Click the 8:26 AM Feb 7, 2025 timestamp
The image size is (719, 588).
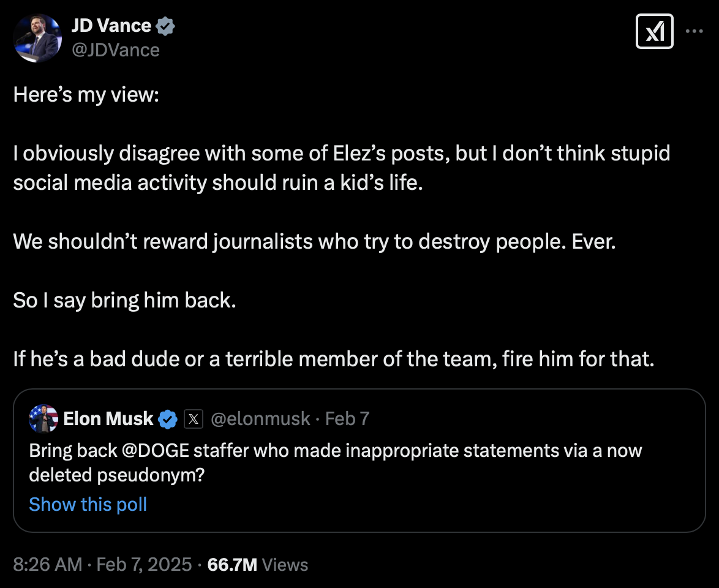(102, 564)
